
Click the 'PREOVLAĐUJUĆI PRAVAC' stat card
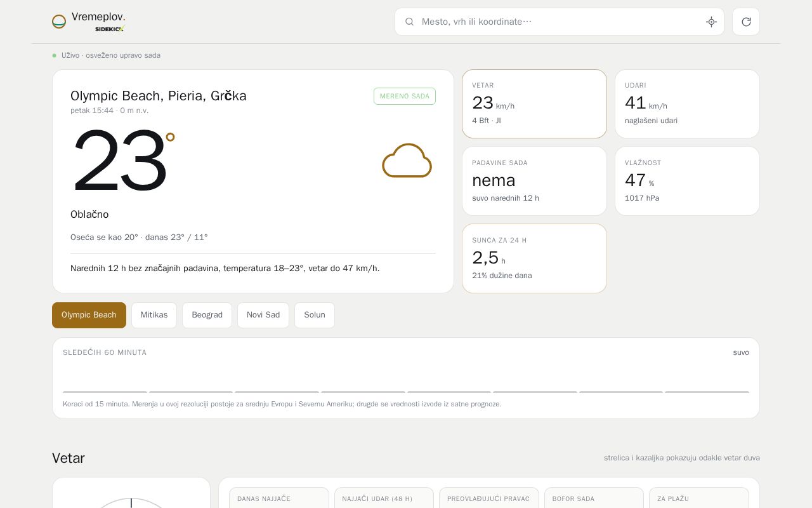489,498
